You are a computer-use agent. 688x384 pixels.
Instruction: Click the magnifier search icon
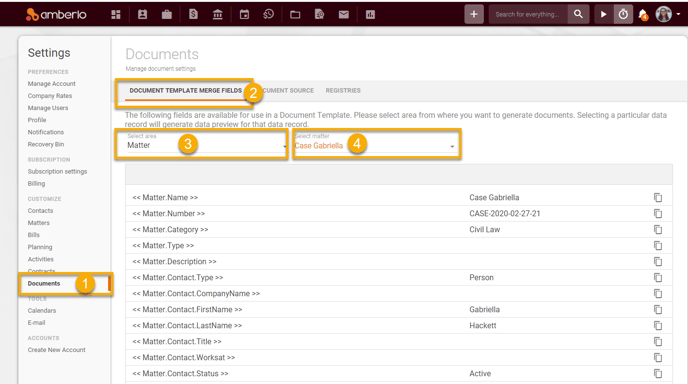coord(578,14)
